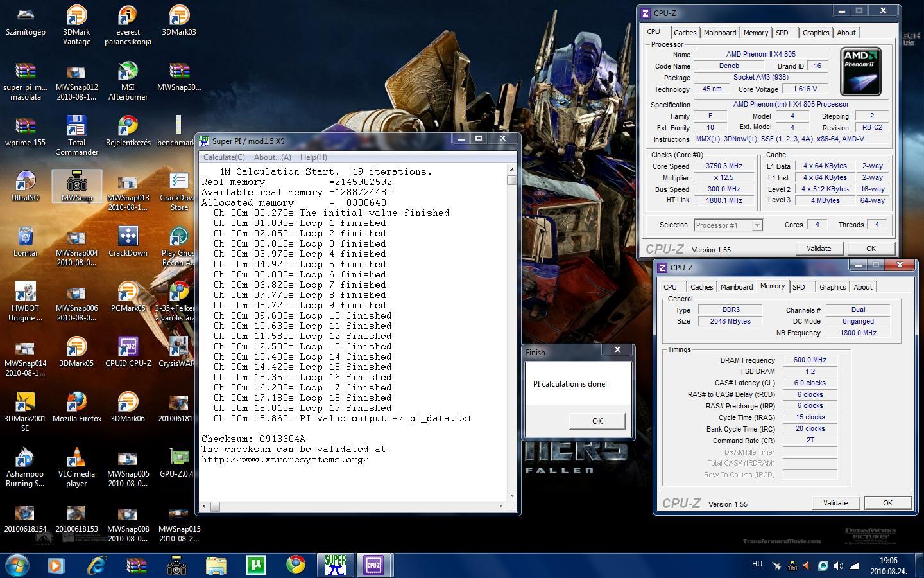The height and width of the screenshot is (578, 924).
Task: Open About...(A) menu in Super PI
Action: point(272,157)
